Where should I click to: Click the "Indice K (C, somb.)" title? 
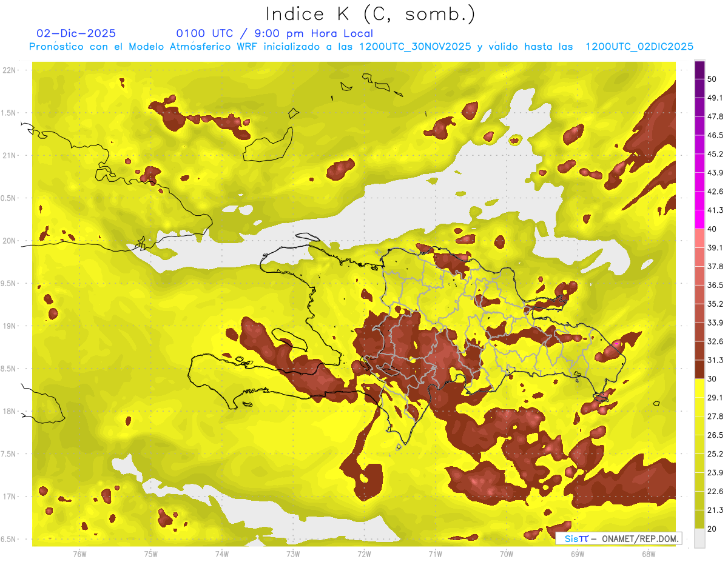click(371, 15)
